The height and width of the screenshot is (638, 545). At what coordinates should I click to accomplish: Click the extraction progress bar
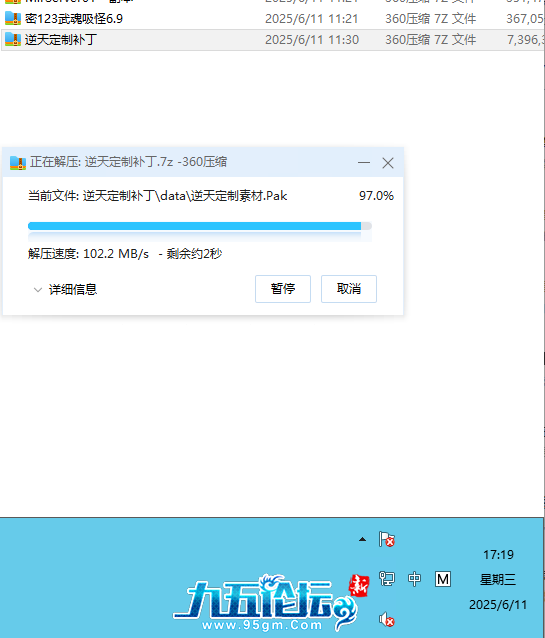(x=199, y=226)
